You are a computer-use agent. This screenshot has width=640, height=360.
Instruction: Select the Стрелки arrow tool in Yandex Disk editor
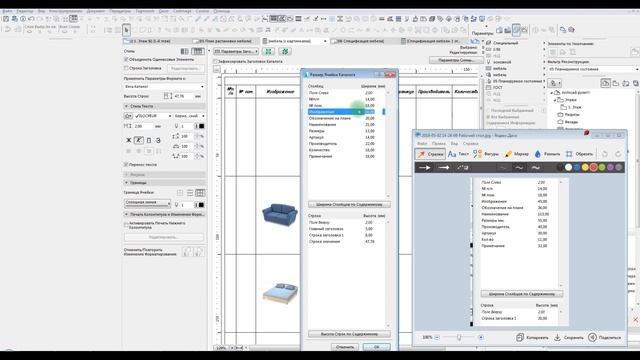coord(430,154)
